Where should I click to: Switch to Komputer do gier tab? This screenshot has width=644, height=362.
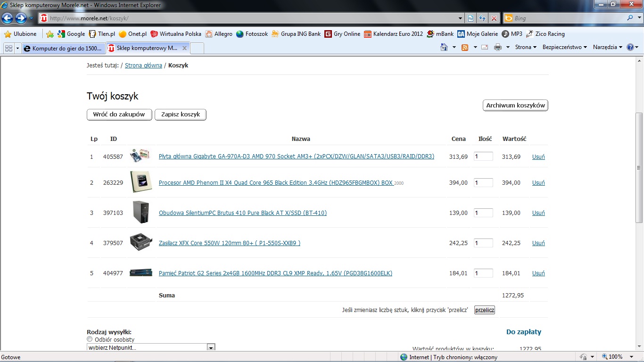coord(63,48)
